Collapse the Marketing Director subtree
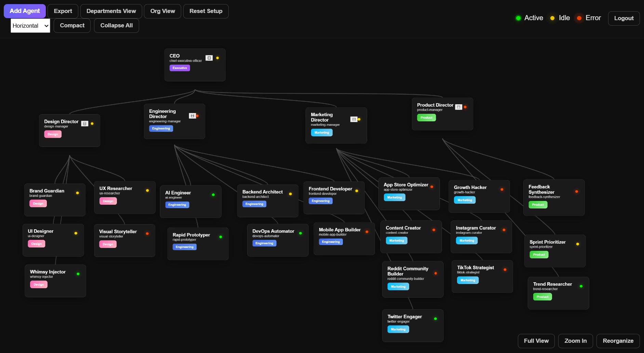 [354, 119]
